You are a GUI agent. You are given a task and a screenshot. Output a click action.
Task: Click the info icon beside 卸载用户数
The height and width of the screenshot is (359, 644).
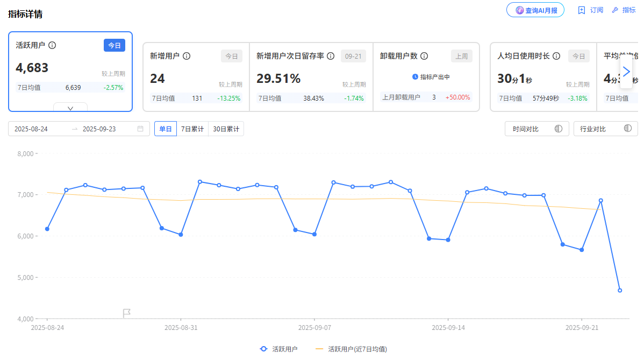424,56
